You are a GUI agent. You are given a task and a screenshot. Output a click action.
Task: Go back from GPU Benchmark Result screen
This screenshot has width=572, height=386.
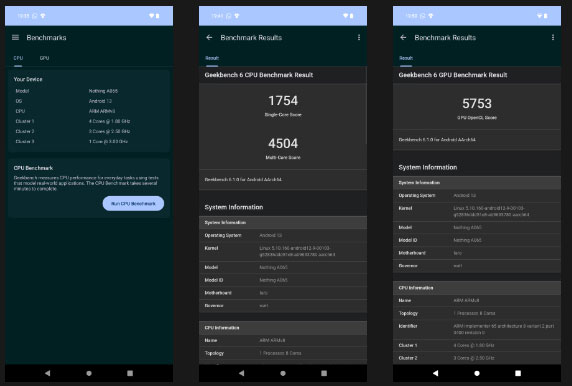click(403, 38)
